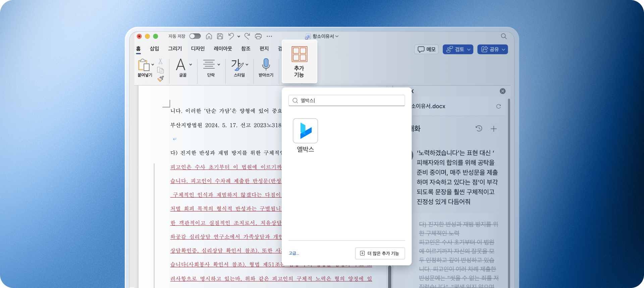Open the search magnifier in title bar
Image resolution: width=644 pixels, height=288 pixels.
pos(504,36)
